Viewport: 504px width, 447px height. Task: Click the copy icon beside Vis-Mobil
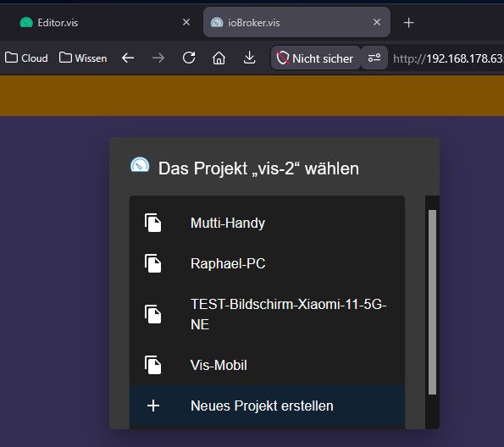[x=153, y=365]
